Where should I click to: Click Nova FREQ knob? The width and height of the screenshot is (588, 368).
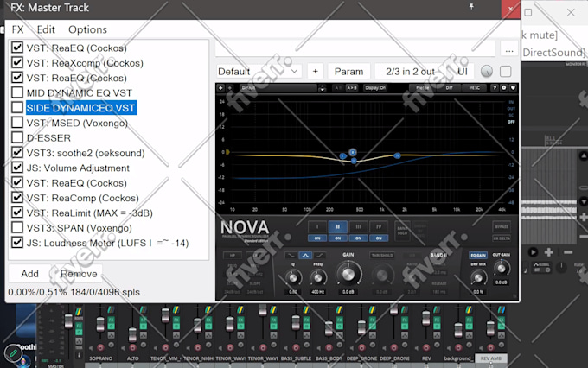317,277
